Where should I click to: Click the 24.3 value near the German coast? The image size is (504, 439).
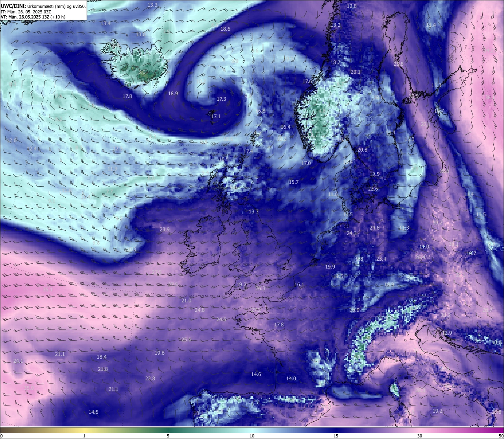[x=352, y=233]
